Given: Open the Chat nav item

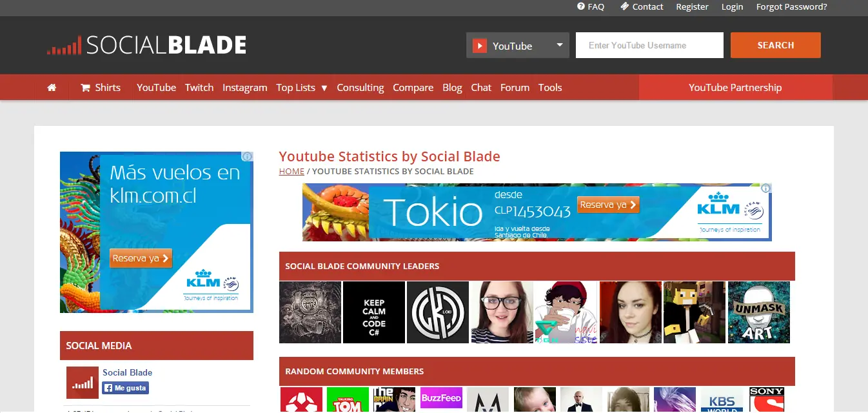Looking at the screenshot, I should 481,88.
